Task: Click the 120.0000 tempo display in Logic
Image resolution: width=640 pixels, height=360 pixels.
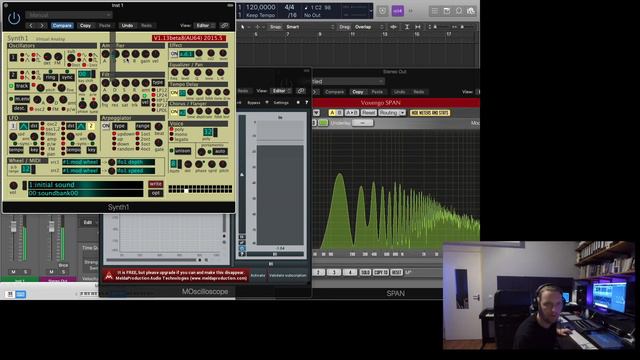Action: 260,7
